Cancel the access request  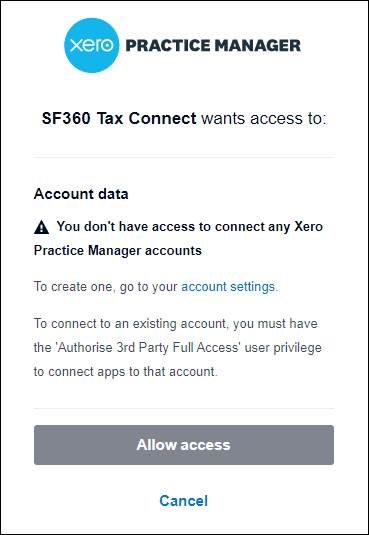[x=184, y=501]
